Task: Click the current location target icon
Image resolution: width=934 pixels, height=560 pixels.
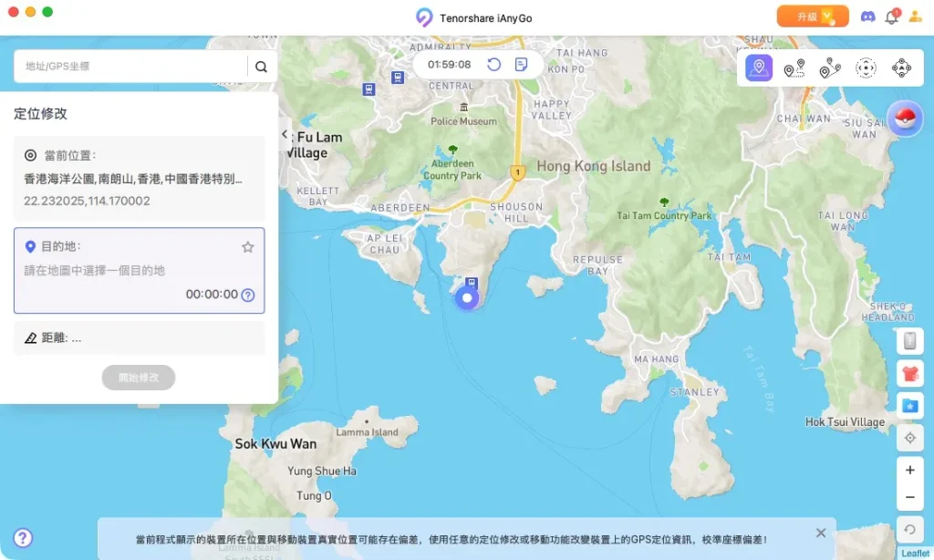Action: 30,155
